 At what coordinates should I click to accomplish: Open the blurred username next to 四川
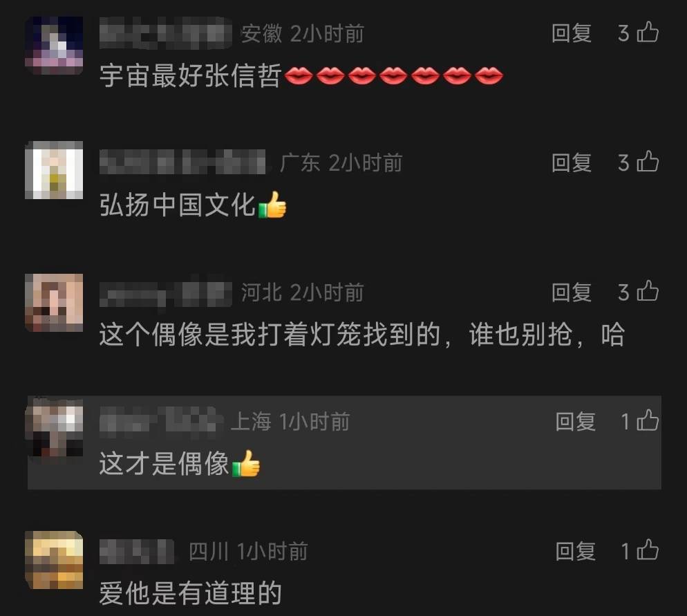click(137, 551)
